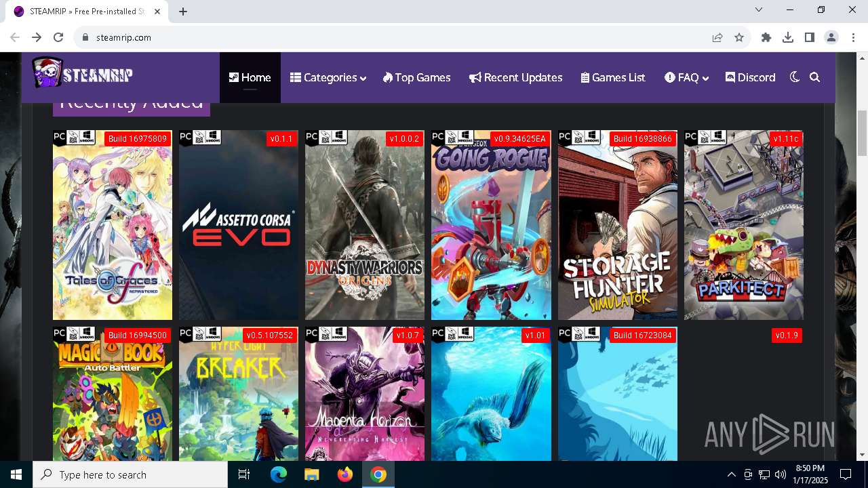Reload the steamrip.com page

point(58,37)
